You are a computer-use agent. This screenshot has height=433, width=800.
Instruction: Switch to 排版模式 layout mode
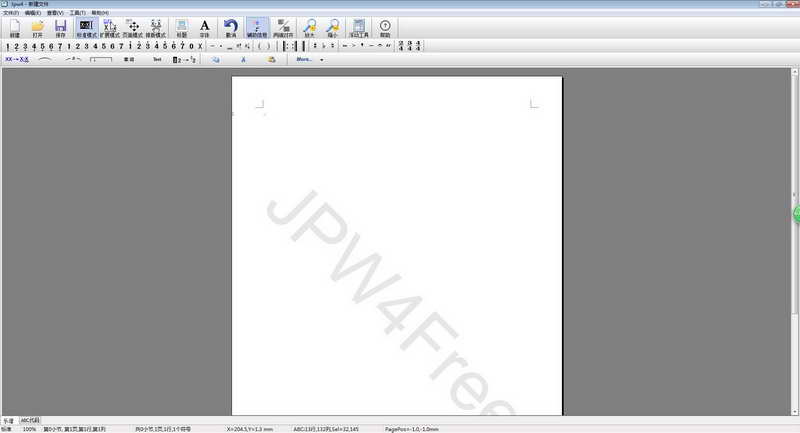(x=156, y=28)
